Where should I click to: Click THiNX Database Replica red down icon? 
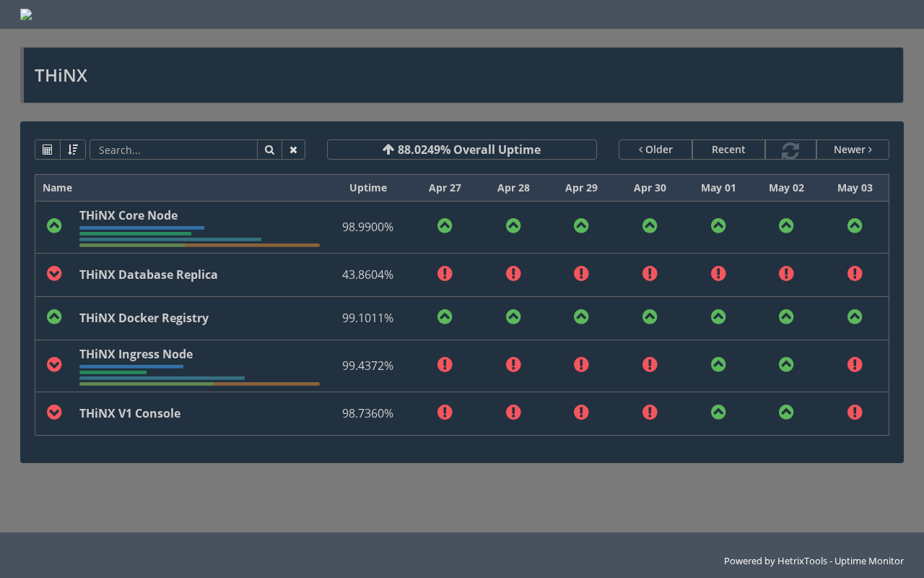54,273
